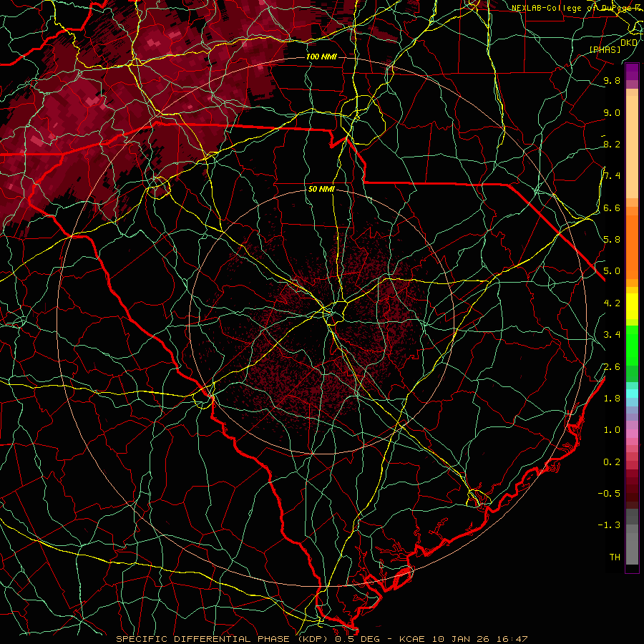
Task: Select the 9.0 legend value
Action: click(x=612, y=112)
